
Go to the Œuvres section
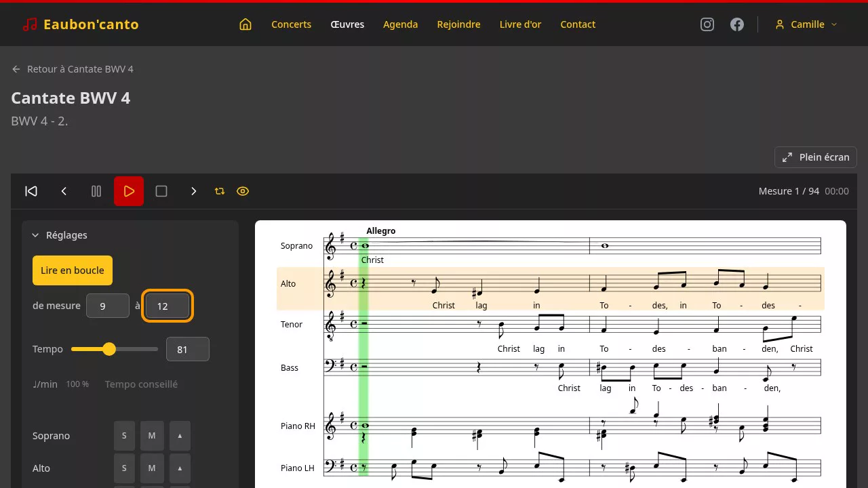(x=347, y=24)
